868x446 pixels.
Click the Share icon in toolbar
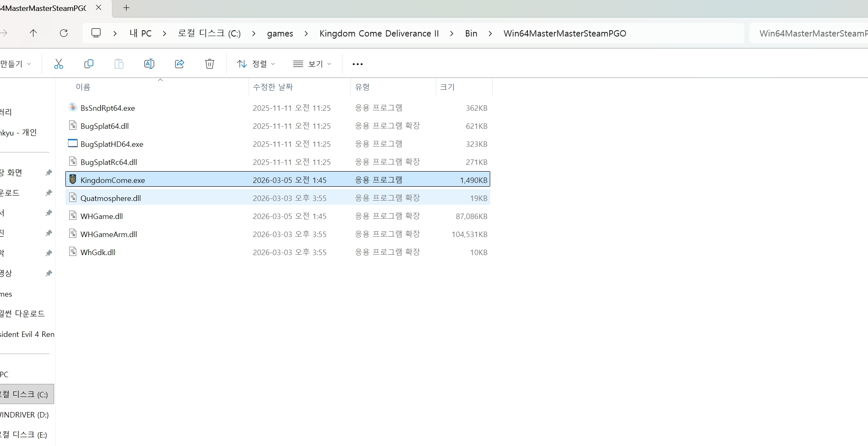point(179,64)
